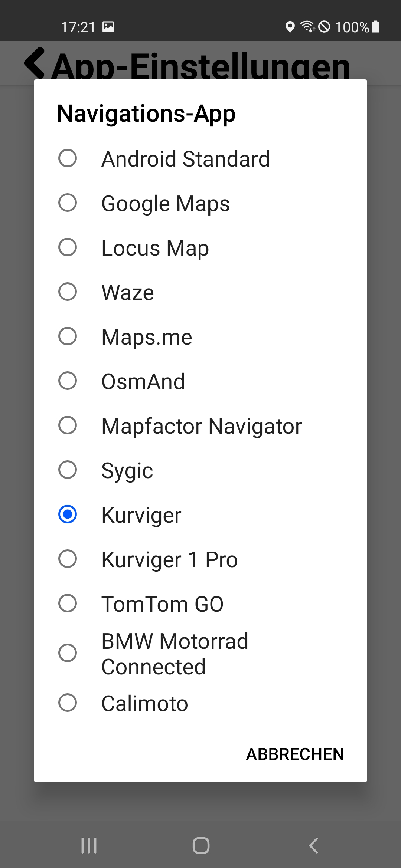Choose OsmAnd navigation app
The width and height of the screenshot is (401, 868).
point(68,381)
